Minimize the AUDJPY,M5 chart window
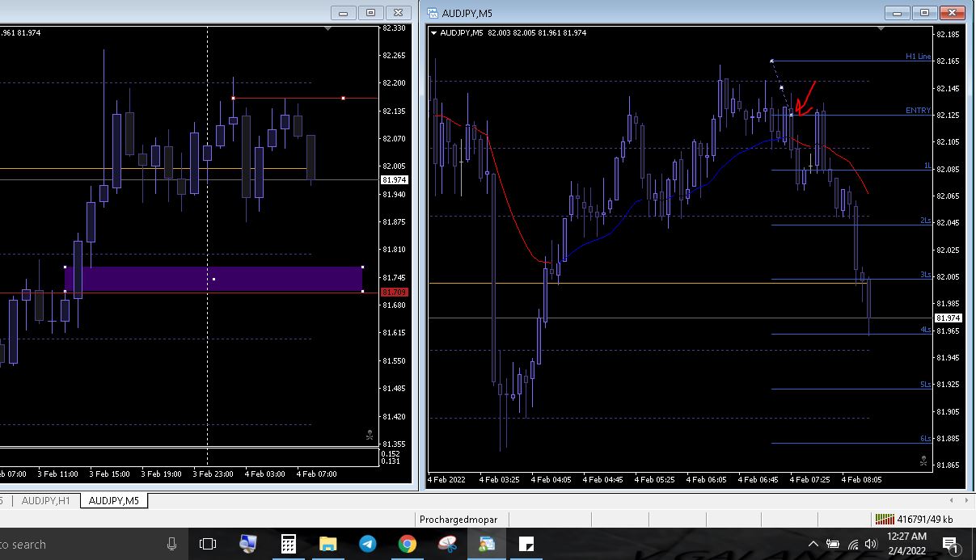This screenshot has height=560, width=976. tap(898, 13)
